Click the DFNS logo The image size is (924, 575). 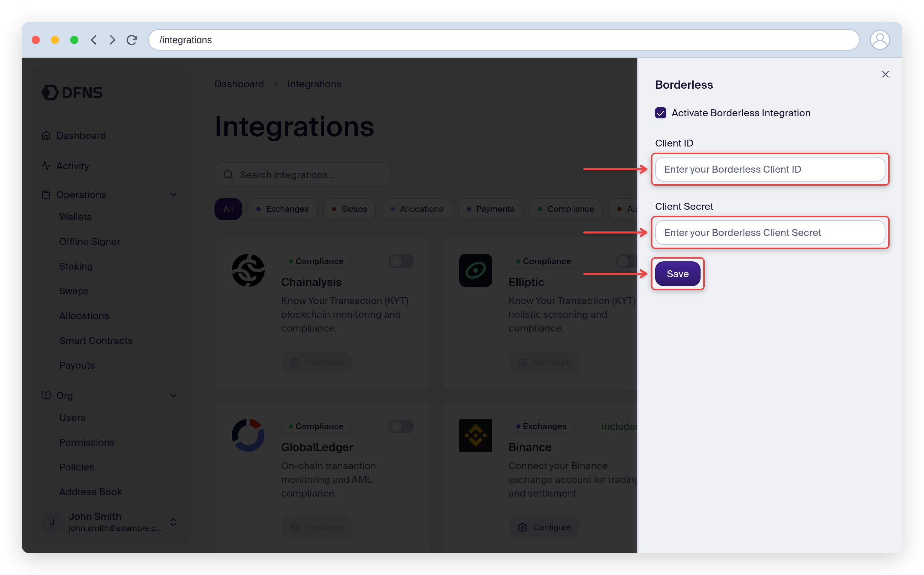tap(72, 93)
